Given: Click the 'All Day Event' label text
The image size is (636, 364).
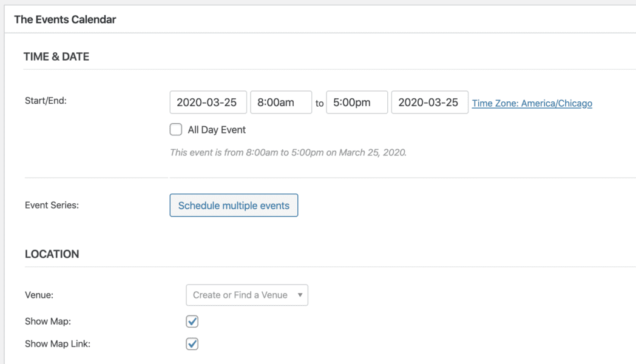Looking at the screenshot, I should tap(217, 130).
